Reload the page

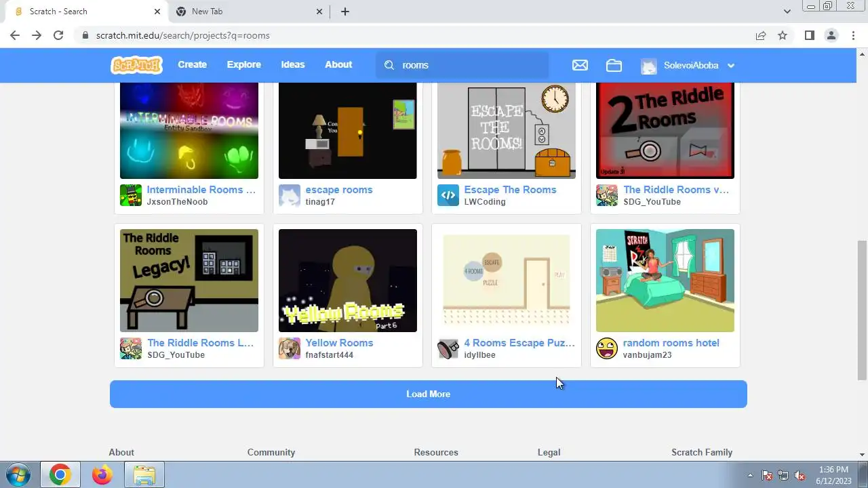(x=58, y=35)
